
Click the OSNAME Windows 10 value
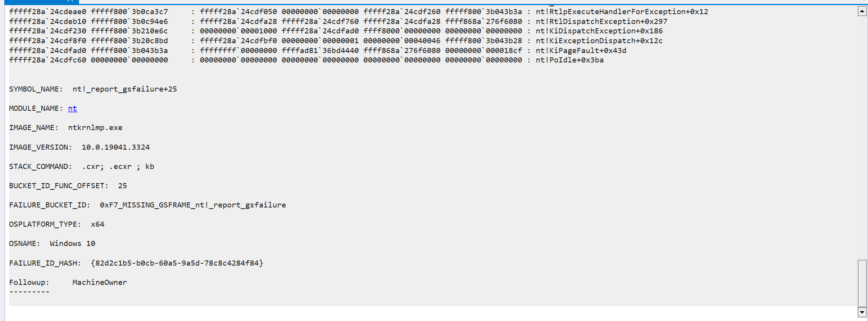(72, 244)
